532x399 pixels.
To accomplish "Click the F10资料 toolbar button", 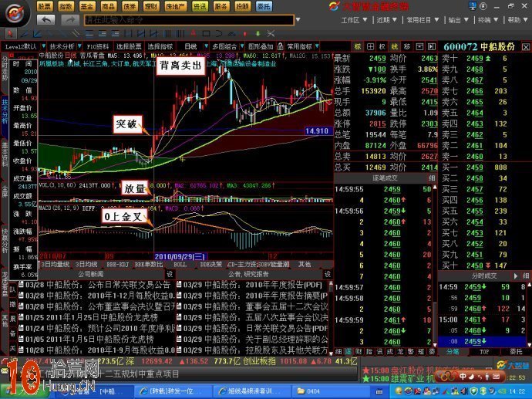I will click(98, 46).
